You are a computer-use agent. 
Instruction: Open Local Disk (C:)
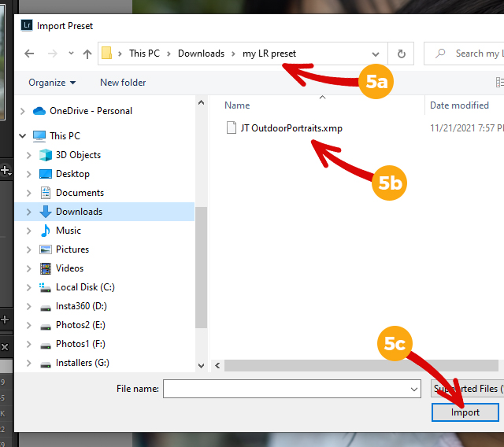(x=85, y=287)
